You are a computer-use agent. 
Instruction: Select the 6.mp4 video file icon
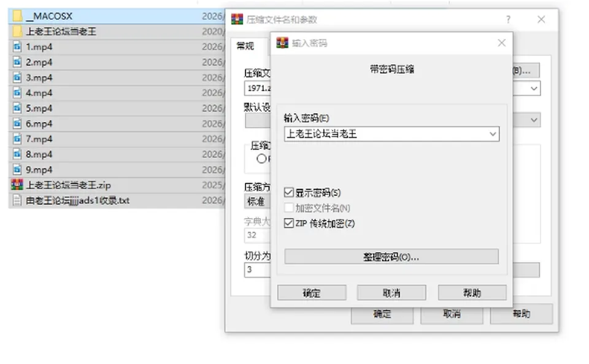(17, 124)
